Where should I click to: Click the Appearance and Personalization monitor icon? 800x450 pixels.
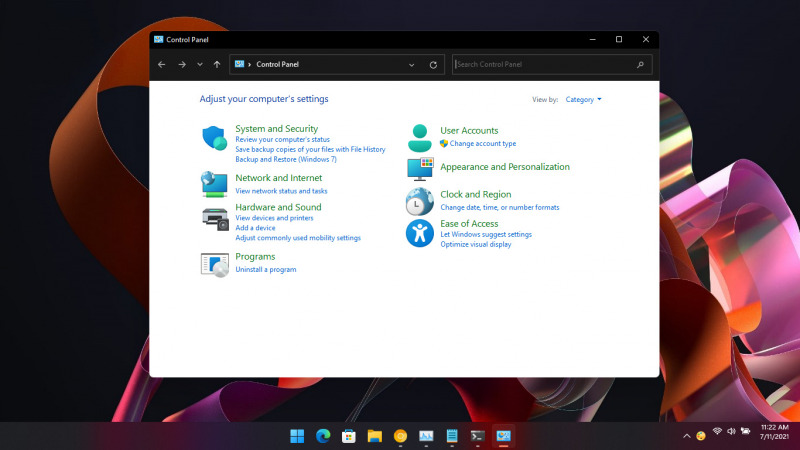pyautogui.click(x=420, y=169)
